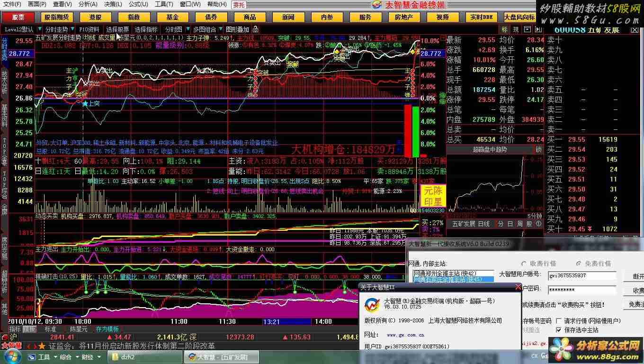This screenshot has height=364, width=644.
Task: Expand the 多图组合 dropdown arrow
Action: [221, 29]
